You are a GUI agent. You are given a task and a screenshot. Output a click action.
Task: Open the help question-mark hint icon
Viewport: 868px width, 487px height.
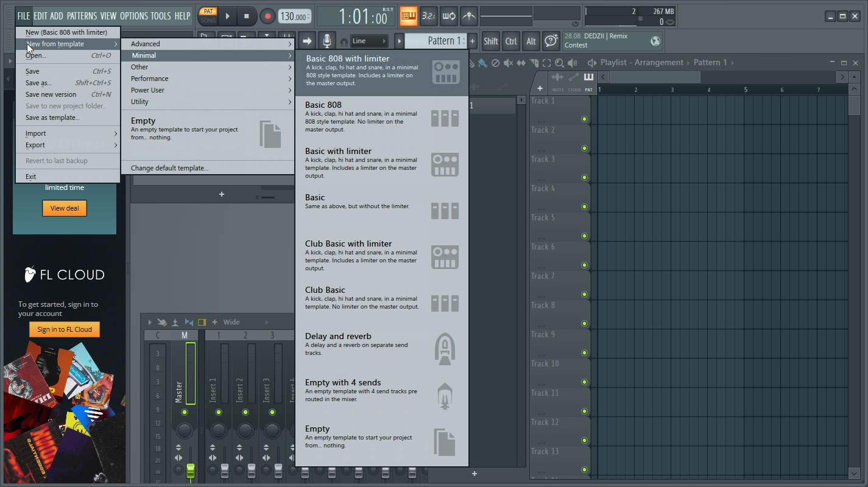click(551, 41)
